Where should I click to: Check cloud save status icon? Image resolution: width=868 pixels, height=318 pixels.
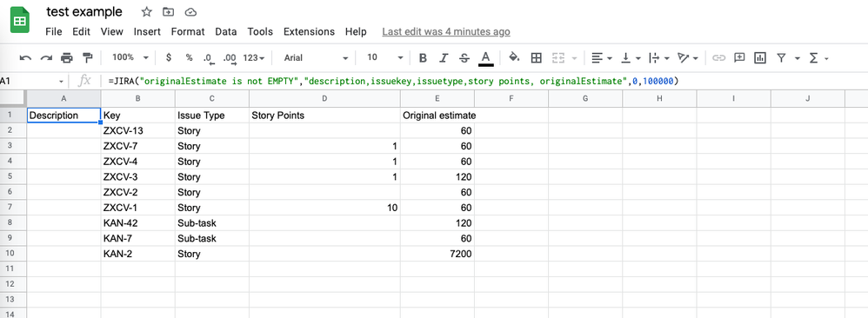click(x=191, y=11)
